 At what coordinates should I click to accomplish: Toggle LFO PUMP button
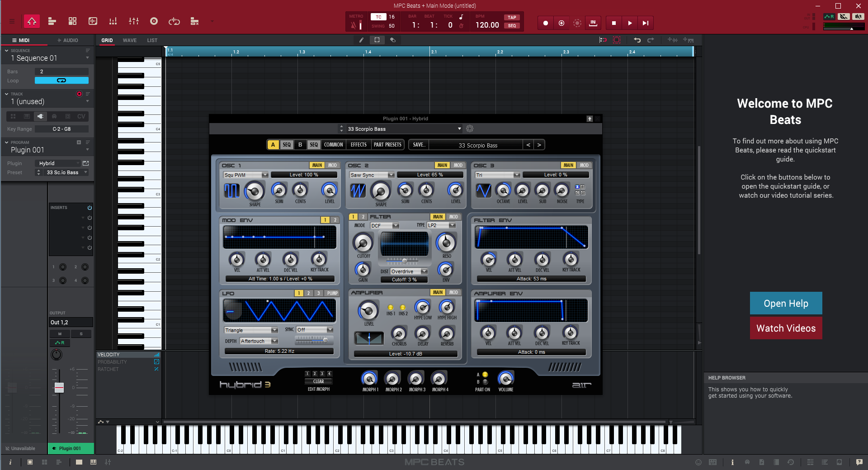(x=332, y=293)
